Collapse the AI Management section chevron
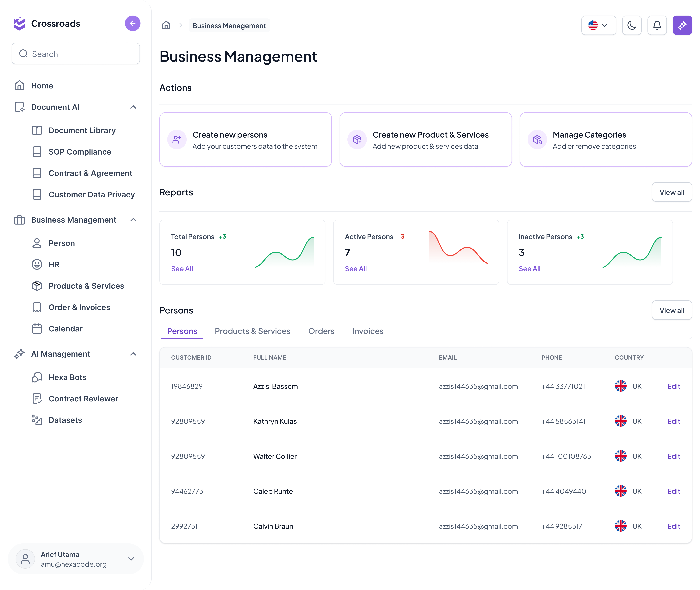 (133, 354)
